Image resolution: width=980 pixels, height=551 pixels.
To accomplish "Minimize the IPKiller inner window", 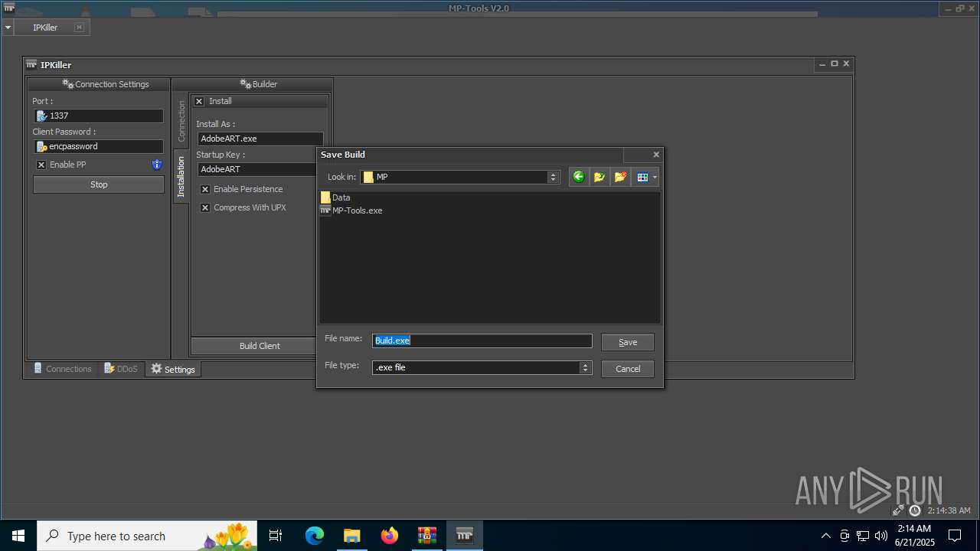I will (x=822, y=64).
